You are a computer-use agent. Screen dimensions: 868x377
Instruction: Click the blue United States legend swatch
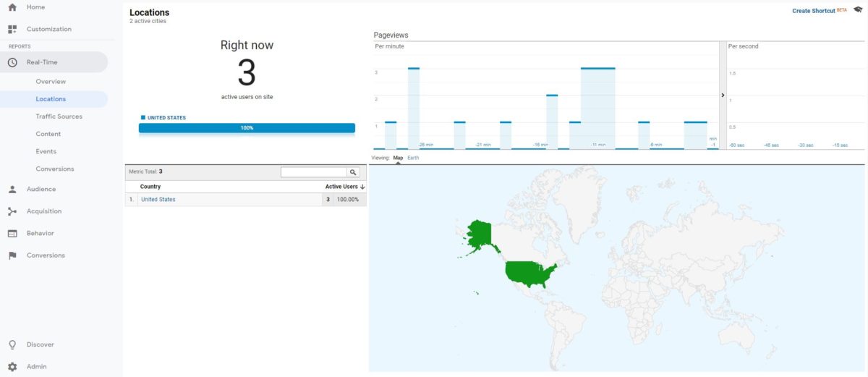pyautogui.click(x=143, y=117)
